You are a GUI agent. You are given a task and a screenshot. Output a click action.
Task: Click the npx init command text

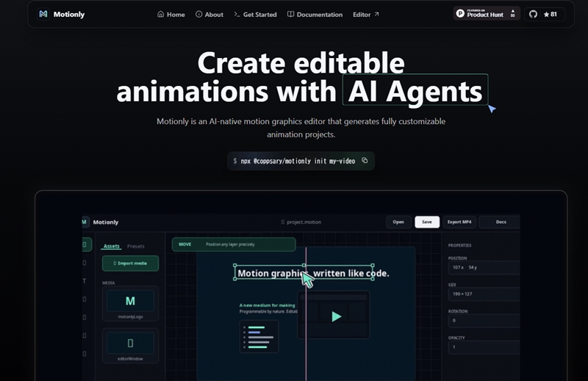[298, 161]
